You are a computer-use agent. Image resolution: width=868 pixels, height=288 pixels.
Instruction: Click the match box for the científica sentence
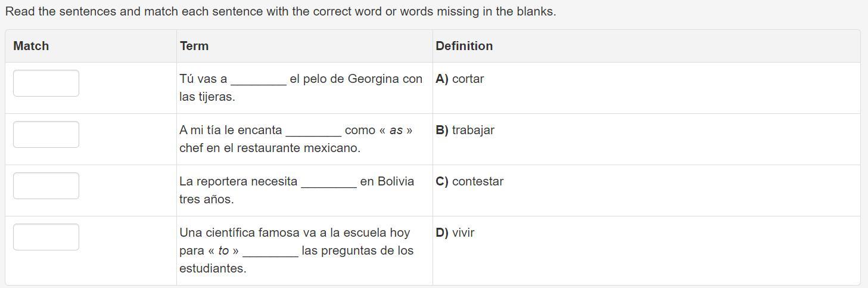tap(46, 237)
